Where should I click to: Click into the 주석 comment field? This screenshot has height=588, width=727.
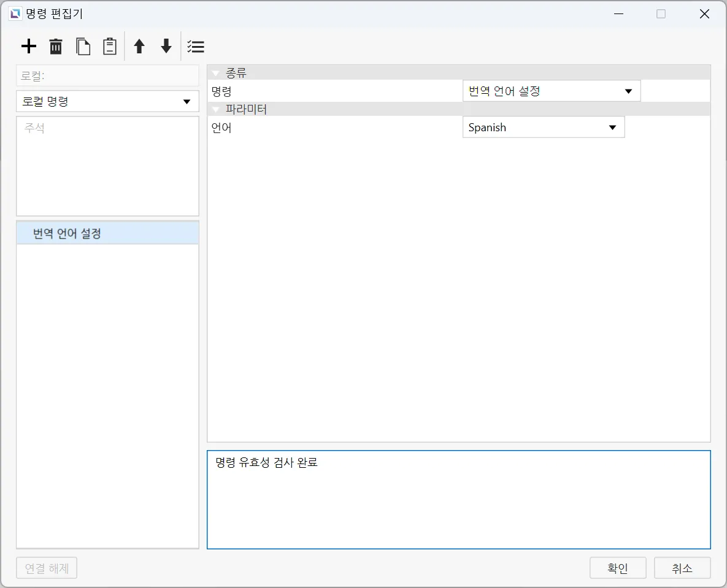107,166
